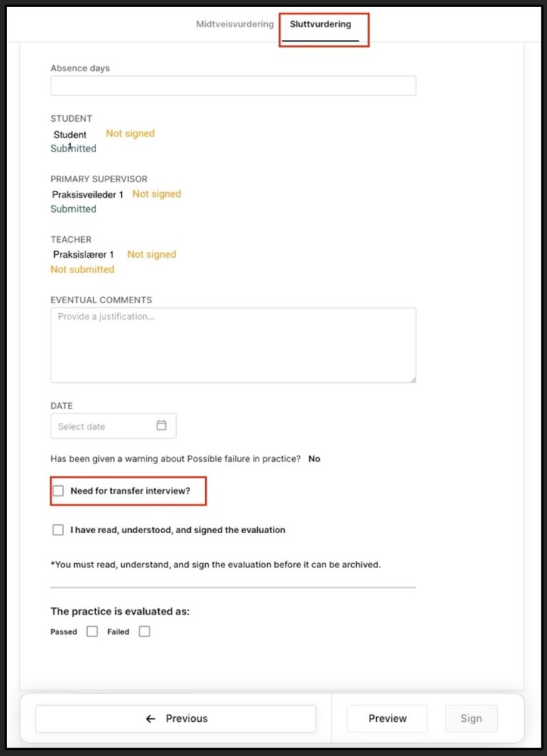Select the 'Praksisveileder 1' supervisor name

(88, 194)
